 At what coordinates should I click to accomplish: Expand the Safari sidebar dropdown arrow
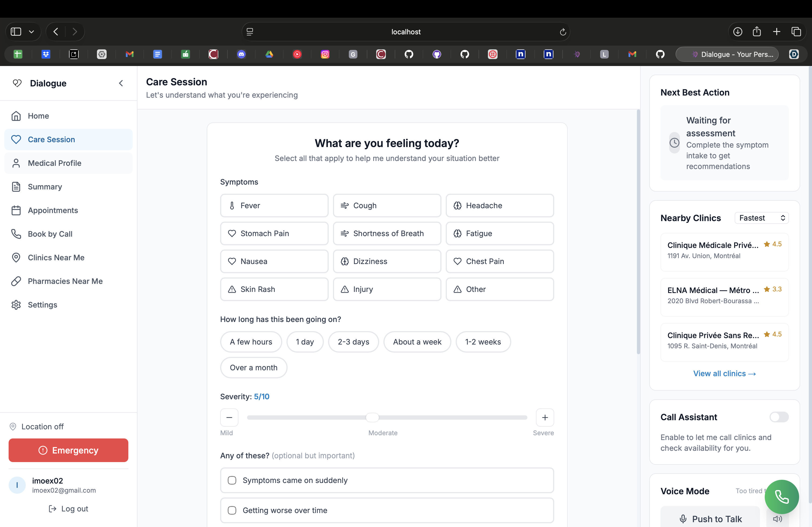tap(31, 32)
